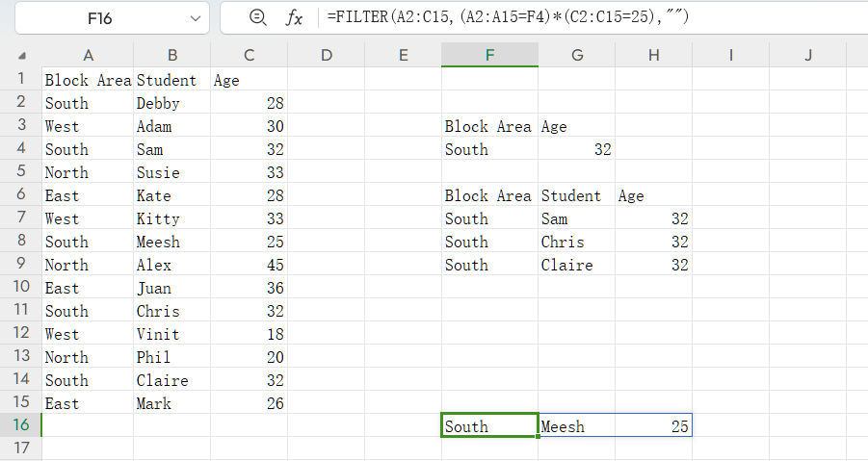Viewport: 868px width, 461px height.
Task: Open the Name Box dropdown arrow
Action: point(196,18)
